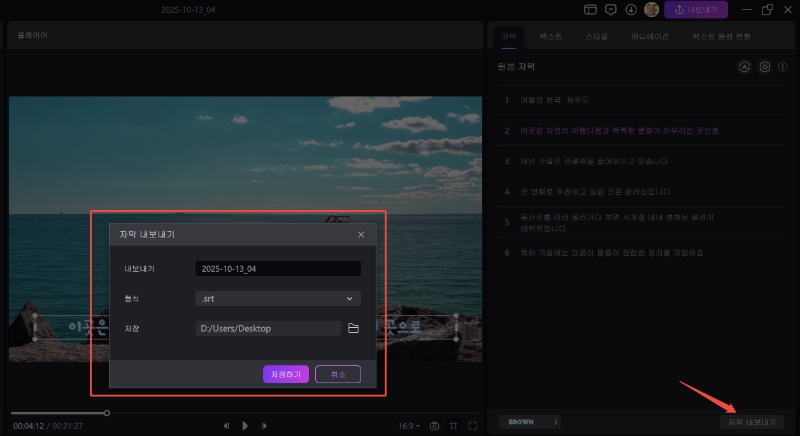Click the 원본 자막 heading

(x=516, y=67)
